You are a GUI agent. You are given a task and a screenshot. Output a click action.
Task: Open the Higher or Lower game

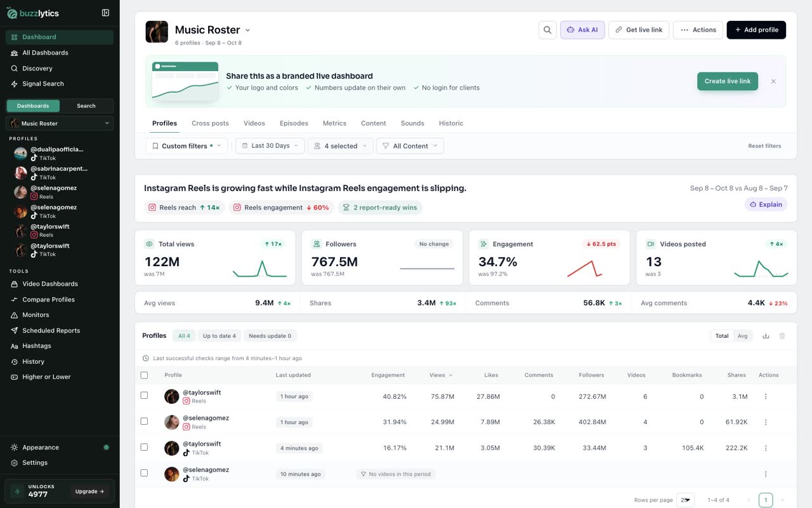(60, 377)
